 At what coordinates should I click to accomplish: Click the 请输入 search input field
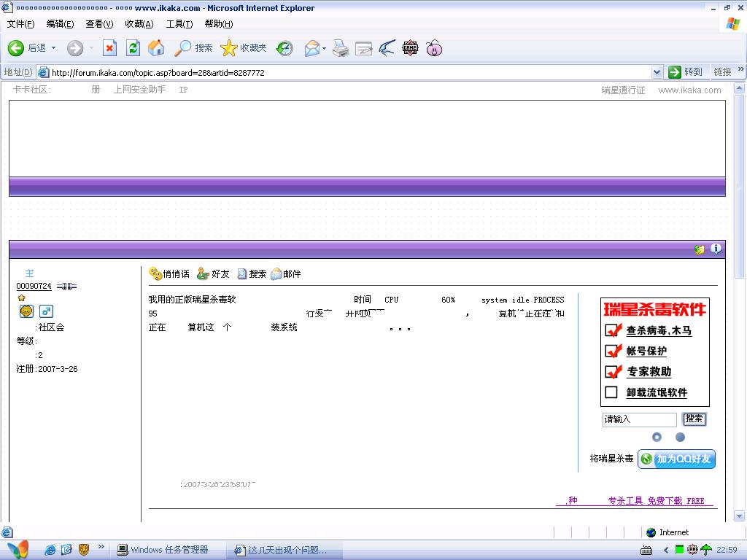click(x=639, y=419)
